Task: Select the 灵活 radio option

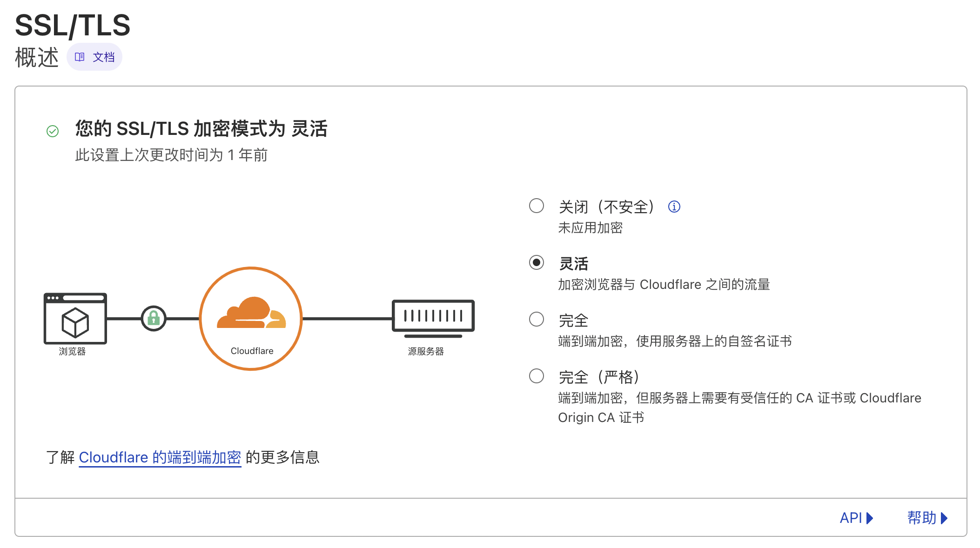Action: 537,262
